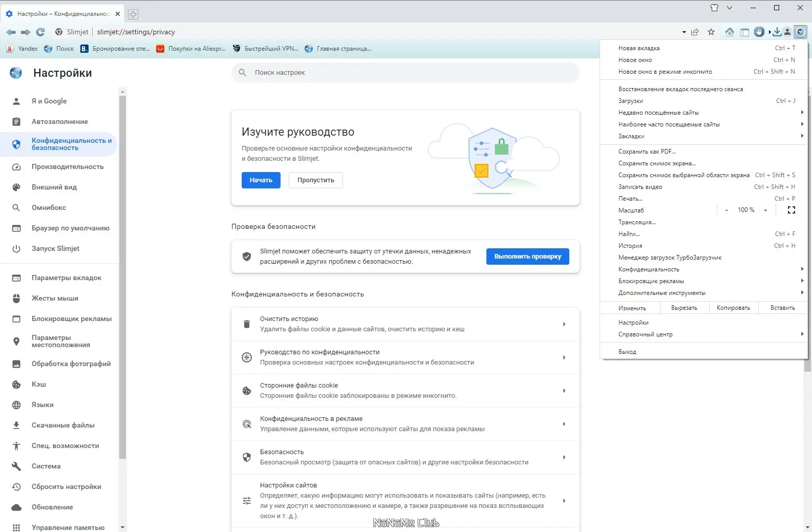Increase zoom with plus button
Viewport: 812px width, 532px height.
765,210
